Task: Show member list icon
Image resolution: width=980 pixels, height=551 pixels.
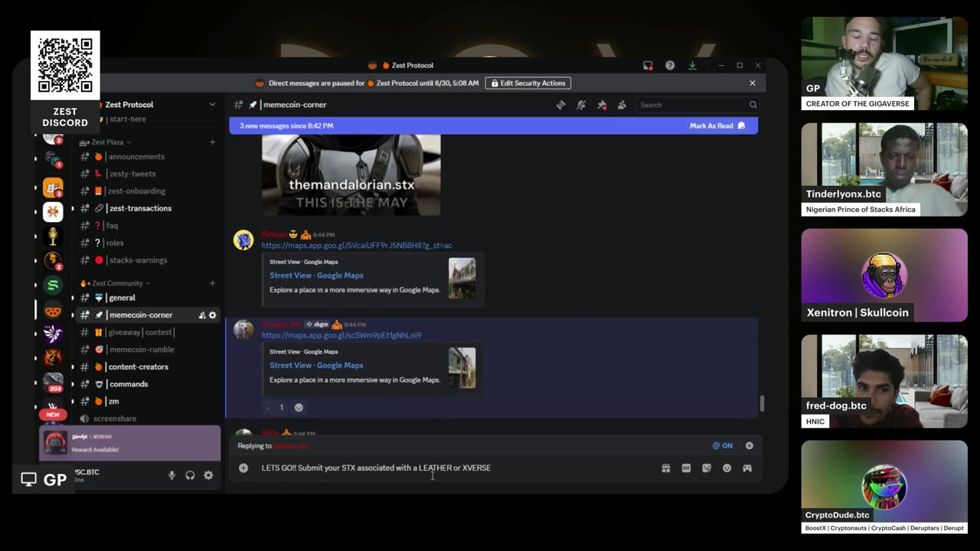Action: pos(622,105)
